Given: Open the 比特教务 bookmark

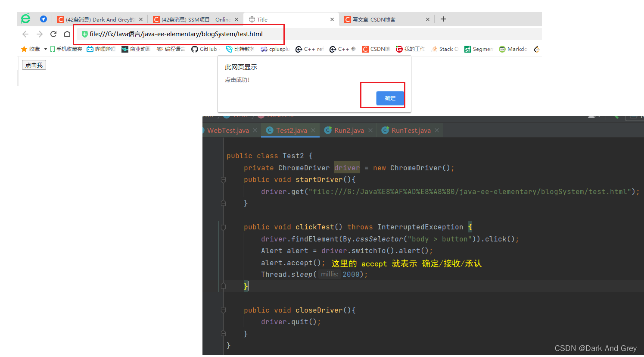Looking at the screenshot, I should click(240, 49).
